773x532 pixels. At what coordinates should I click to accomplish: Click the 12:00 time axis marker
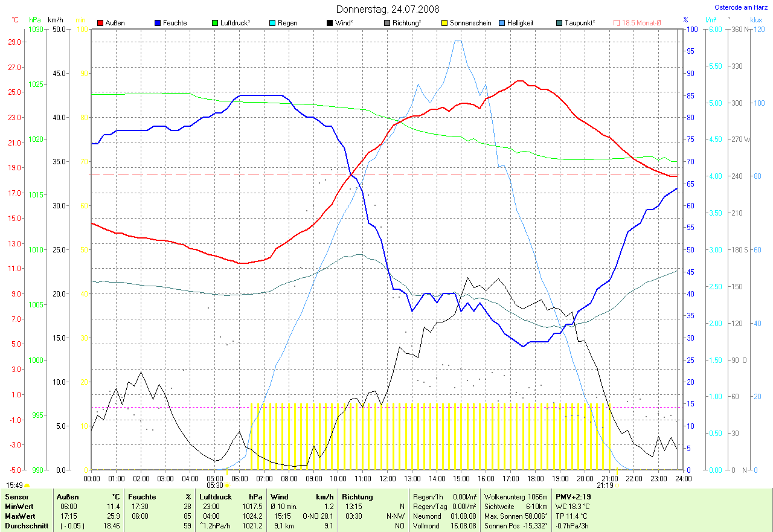387,478
